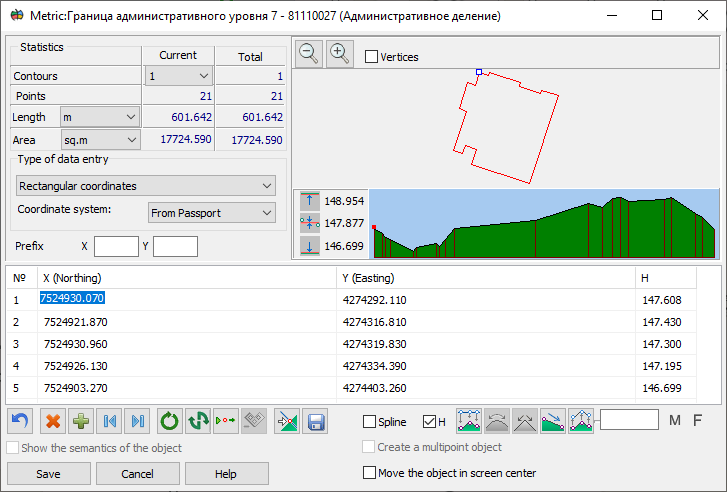Jump to the first point icon
This screenshot has width=727, height=492.
[111, 421]
